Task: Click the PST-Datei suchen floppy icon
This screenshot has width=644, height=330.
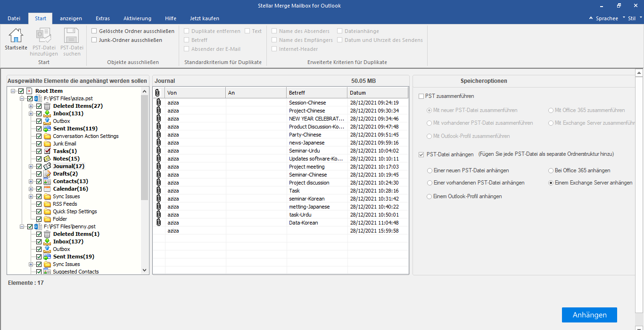Action: [72, 35]
